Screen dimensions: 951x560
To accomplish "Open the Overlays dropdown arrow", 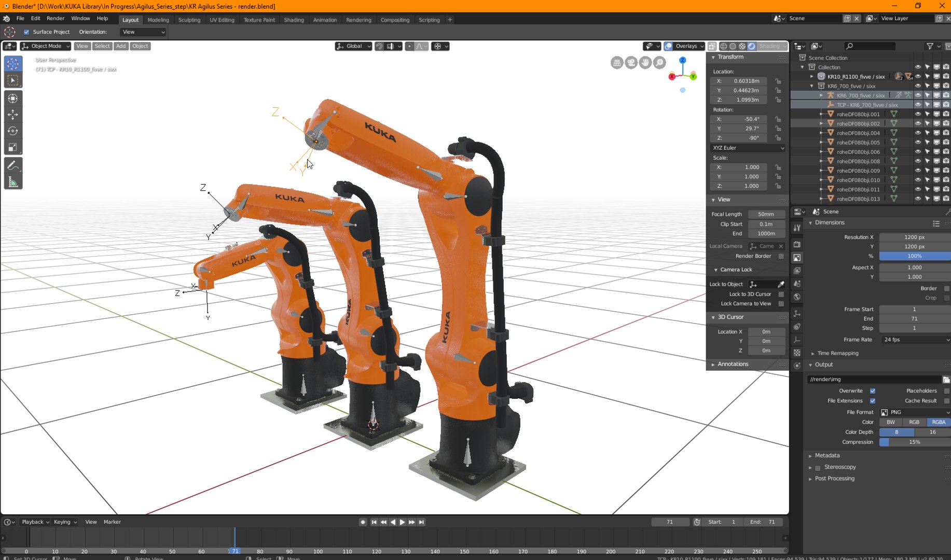I will pos(702,46).
